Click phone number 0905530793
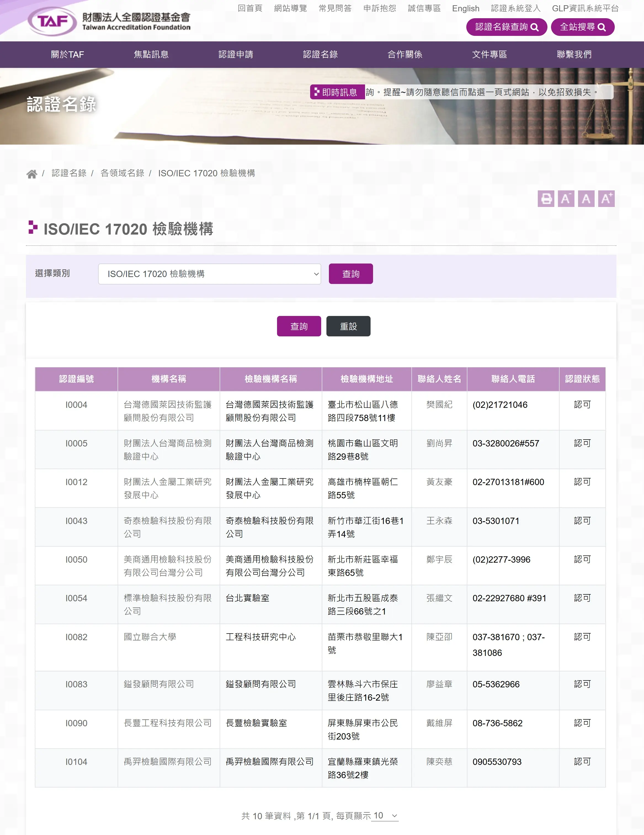644x835 pixels. pos(497,762)
